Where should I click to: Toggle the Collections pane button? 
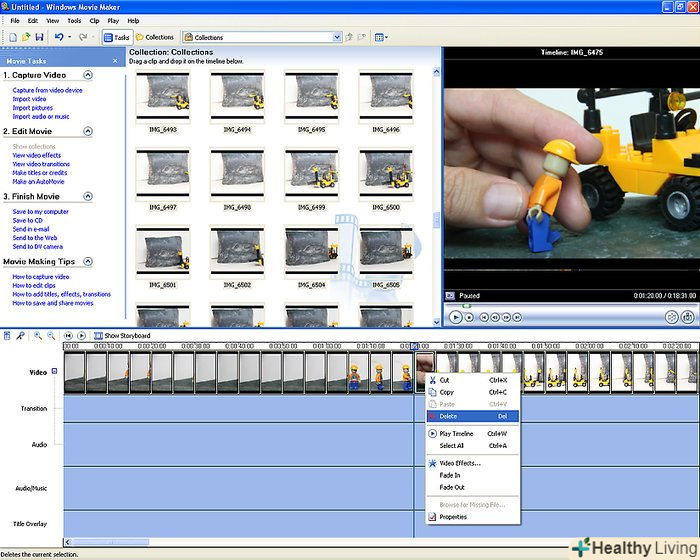pyautogui.click(x=155, y=37)
